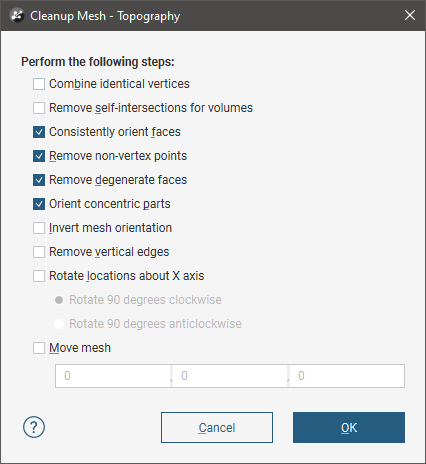Enable the Move mesh checkbox

pyautogui.click(x=39, y=348)
